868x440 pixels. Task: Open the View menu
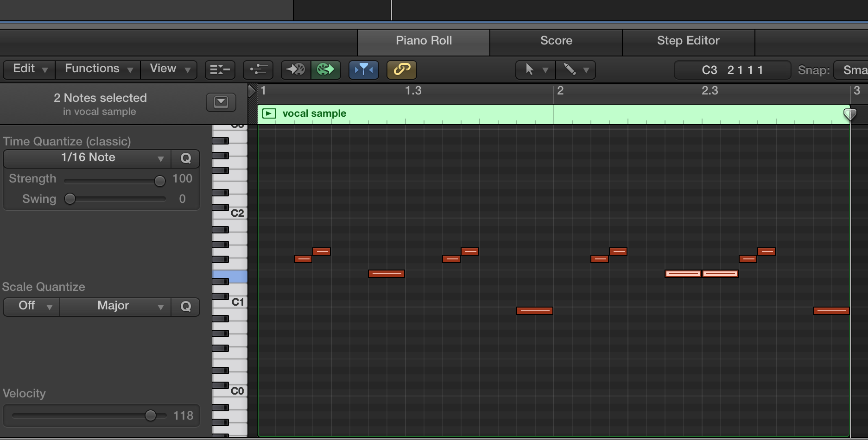coord(169,69)
